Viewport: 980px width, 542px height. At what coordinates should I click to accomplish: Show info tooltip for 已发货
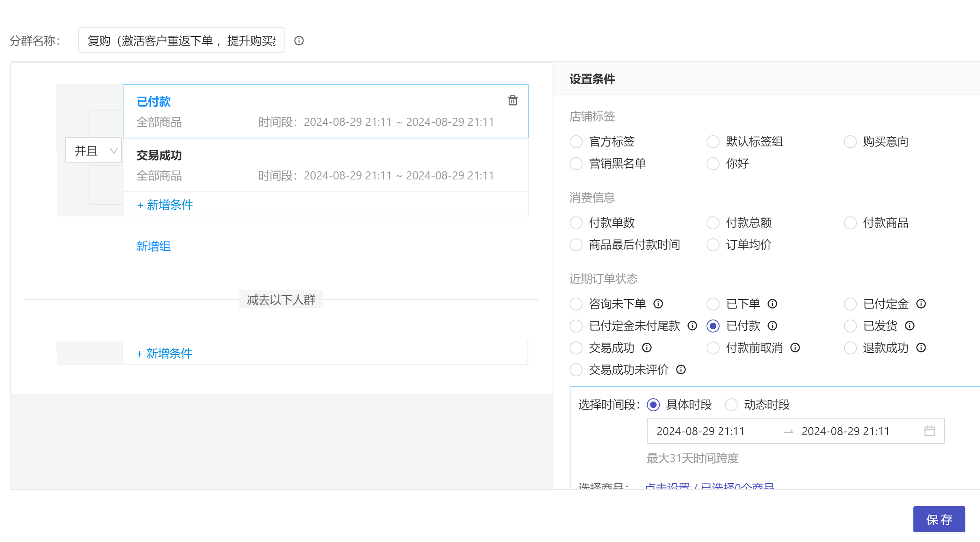(910, 326)
